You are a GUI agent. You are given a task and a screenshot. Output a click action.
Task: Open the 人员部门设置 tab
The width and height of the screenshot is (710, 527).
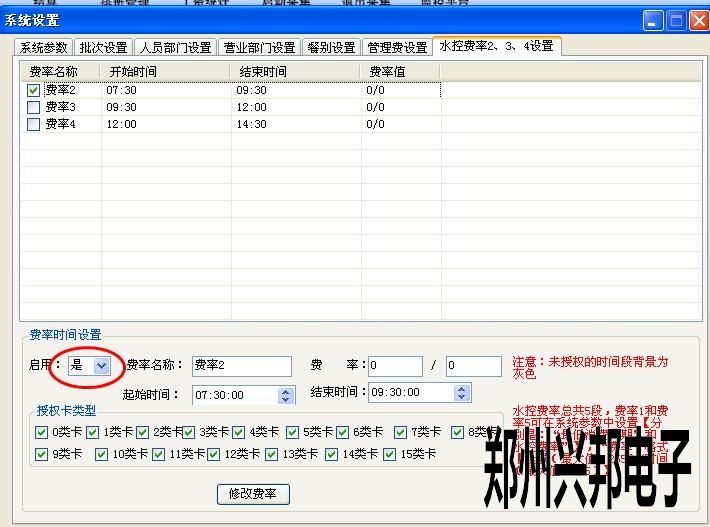pos(175,47)
